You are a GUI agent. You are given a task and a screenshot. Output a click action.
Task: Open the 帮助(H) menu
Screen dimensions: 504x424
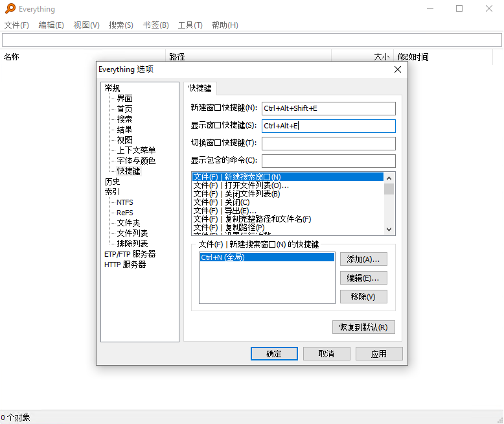pyautogui.click(x=225, y=25)
